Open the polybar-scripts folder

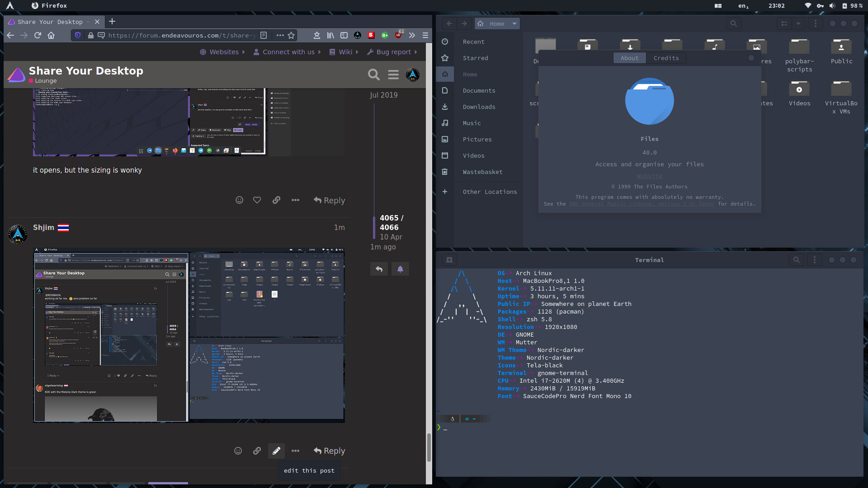799,55
